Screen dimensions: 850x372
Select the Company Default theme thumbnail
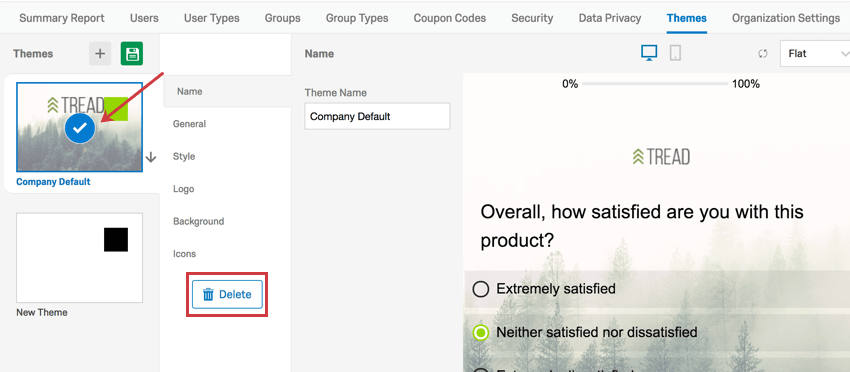[80, 127]
